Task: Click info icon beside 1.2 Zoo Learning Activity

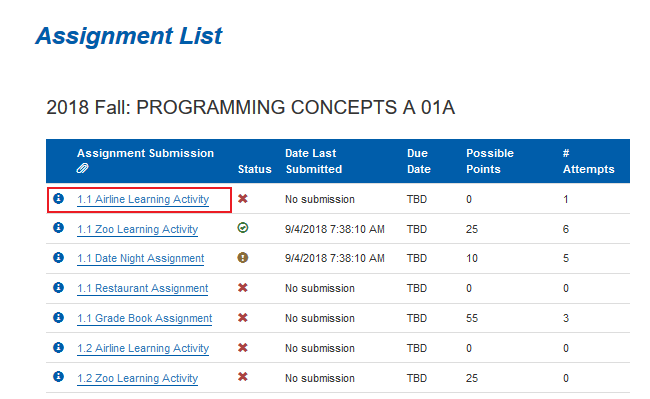Action: 58,376
